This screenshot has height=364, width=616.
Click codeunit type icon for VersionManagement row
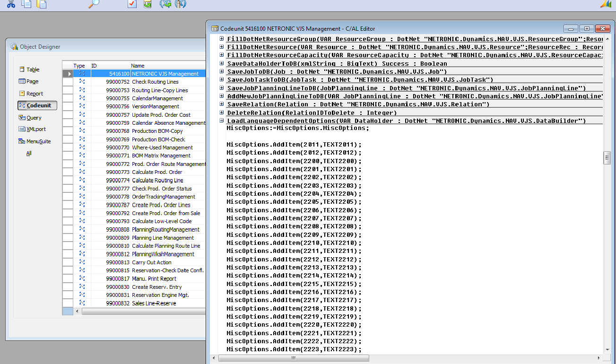pos(82,106)
